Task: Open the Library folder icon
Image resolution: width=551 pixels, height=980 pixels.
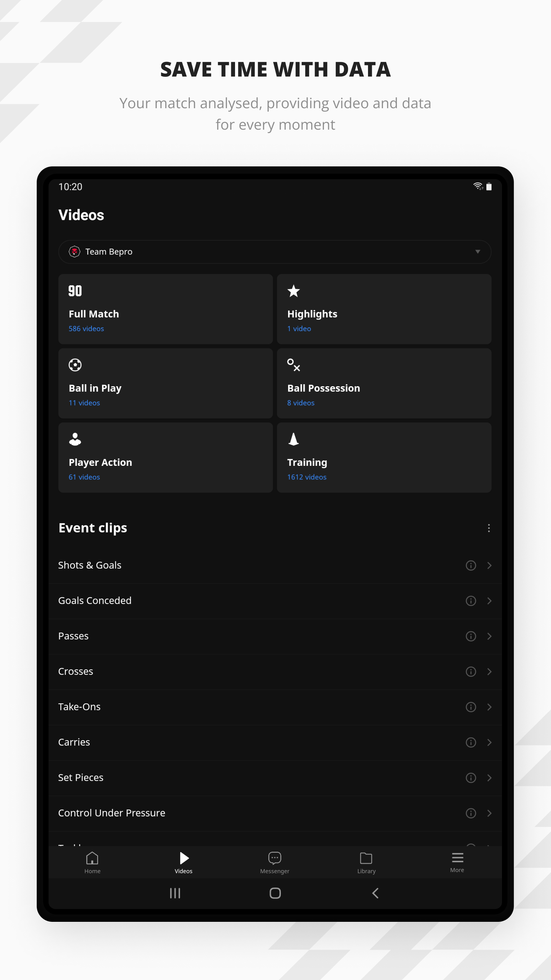Action: click(x=366, y=858)
